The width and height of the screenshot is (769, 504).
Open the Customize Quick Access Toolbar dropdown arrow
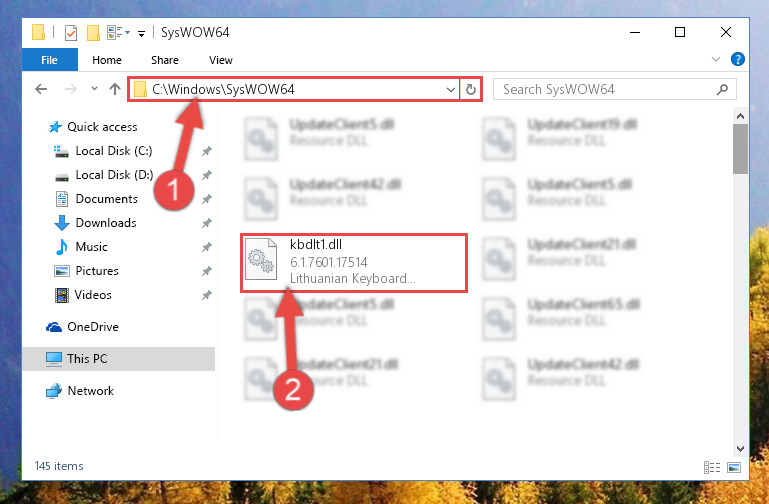[141, 33]
